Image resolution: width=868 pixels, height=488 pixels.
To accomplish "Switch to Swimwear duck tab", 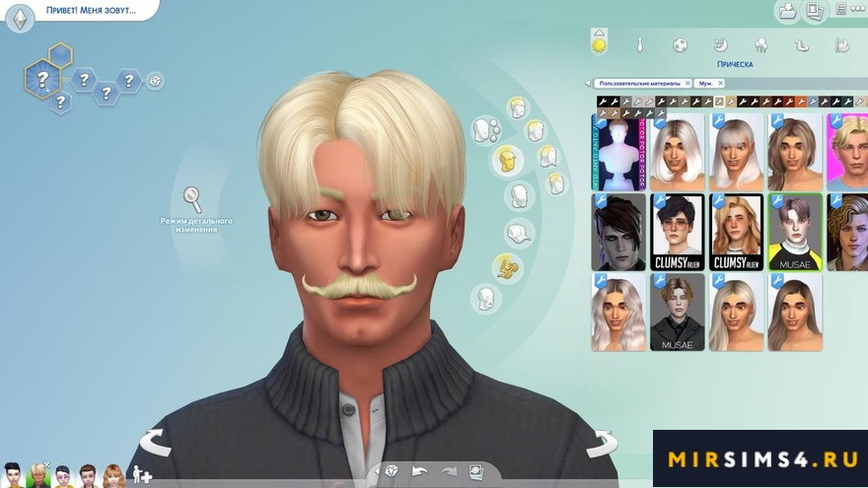I will pos(802,45).
